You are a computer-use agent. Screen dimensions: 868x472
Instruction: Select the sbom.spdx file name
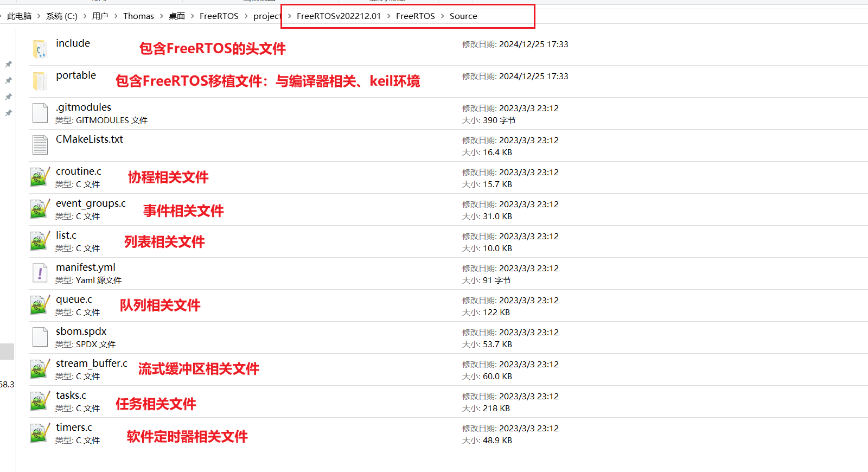point(81,331)
